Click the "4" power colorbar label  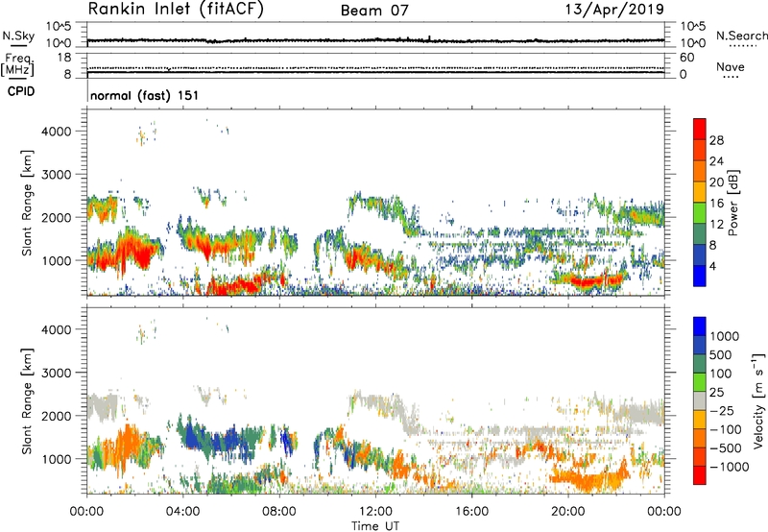tap(713, 266)
